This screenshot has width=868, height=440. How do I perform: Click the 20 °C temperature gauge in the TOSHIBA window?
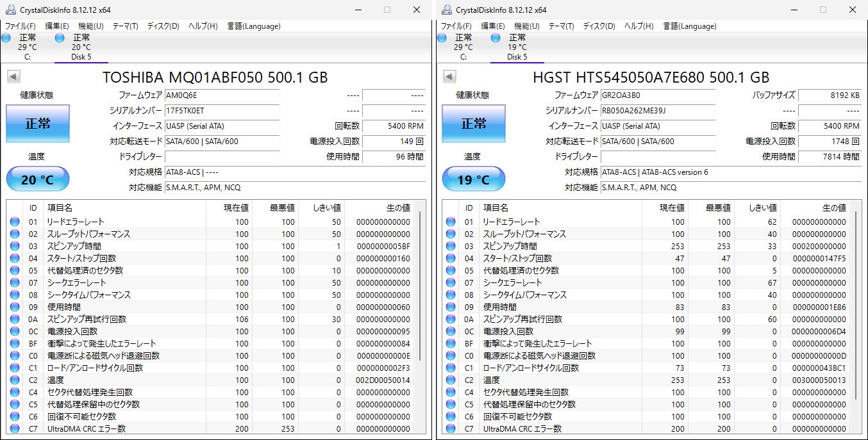pos(37,179)
